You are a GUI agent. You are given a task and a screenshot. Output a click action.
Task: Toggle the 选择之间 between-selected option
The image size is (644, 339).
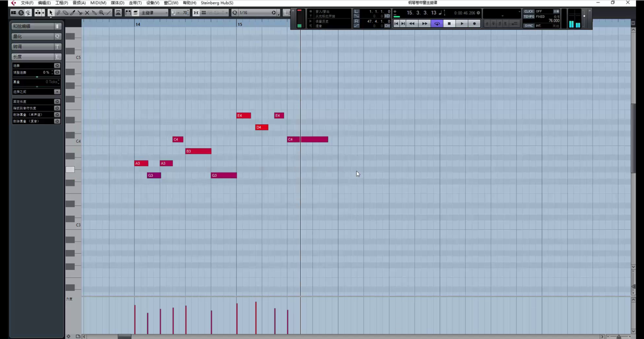(57, 92)
